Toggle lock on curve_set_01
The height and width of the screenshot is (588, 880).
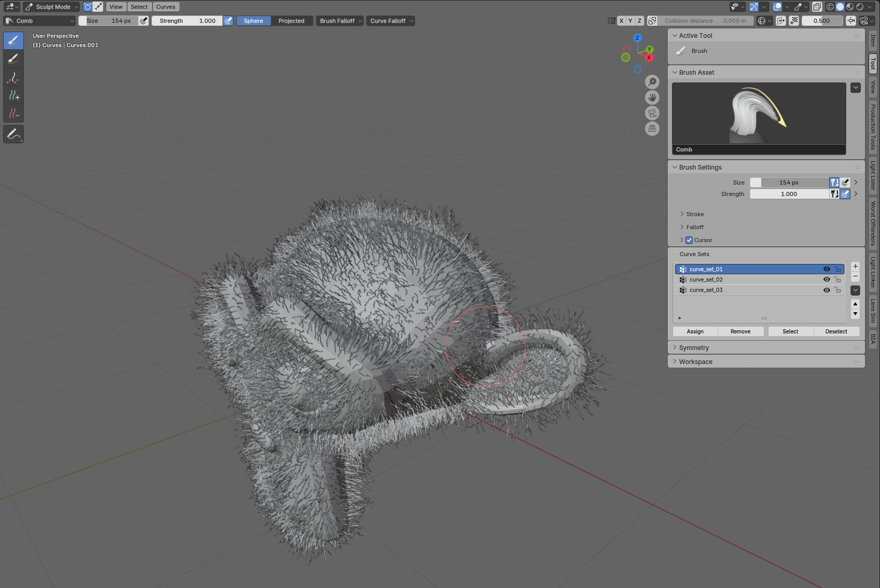[x=837, y=269]
